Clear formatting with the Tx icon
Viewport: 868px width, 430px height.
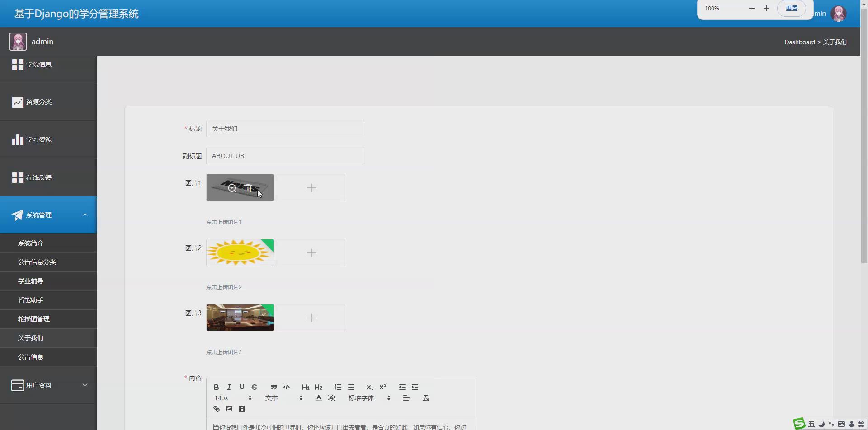click(425, 398)
